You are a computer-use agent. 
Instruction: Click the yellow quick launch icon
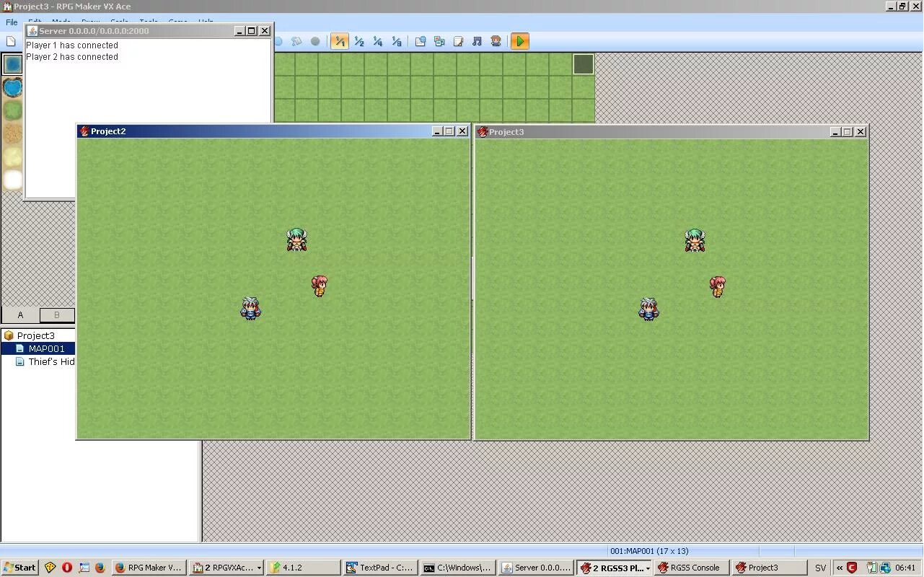pos(50,568)
